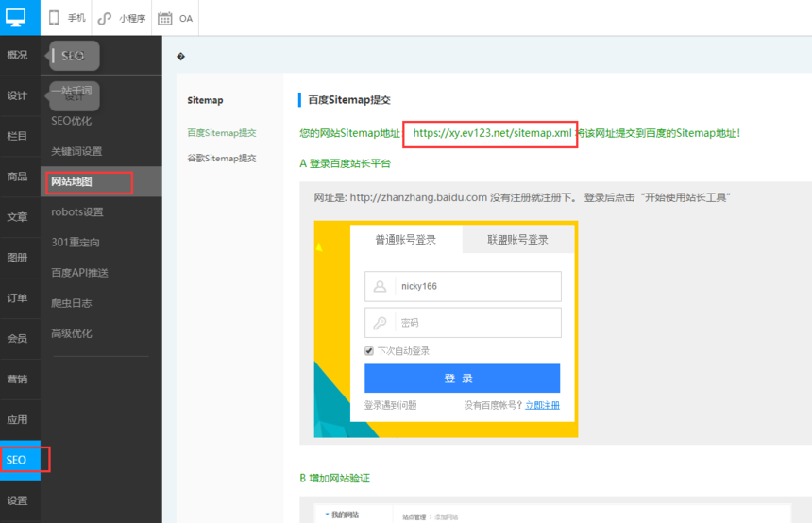Switch to 普通账号登录 tab
Screen dimensions: 812x523
click(406, 240)
